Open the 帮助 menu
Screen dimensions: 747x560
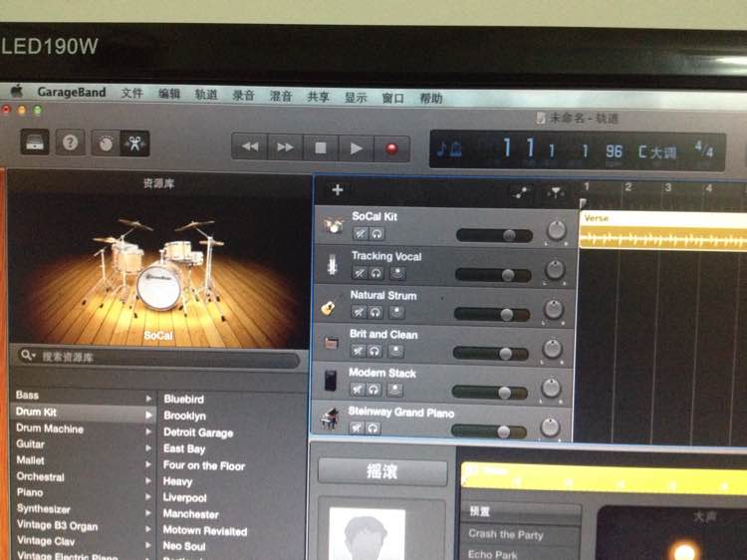[x=430, y=99]
